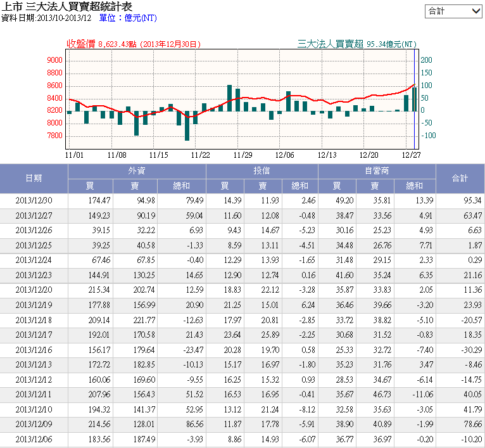Click the 買 subheader under 自營商

point(337,186)
